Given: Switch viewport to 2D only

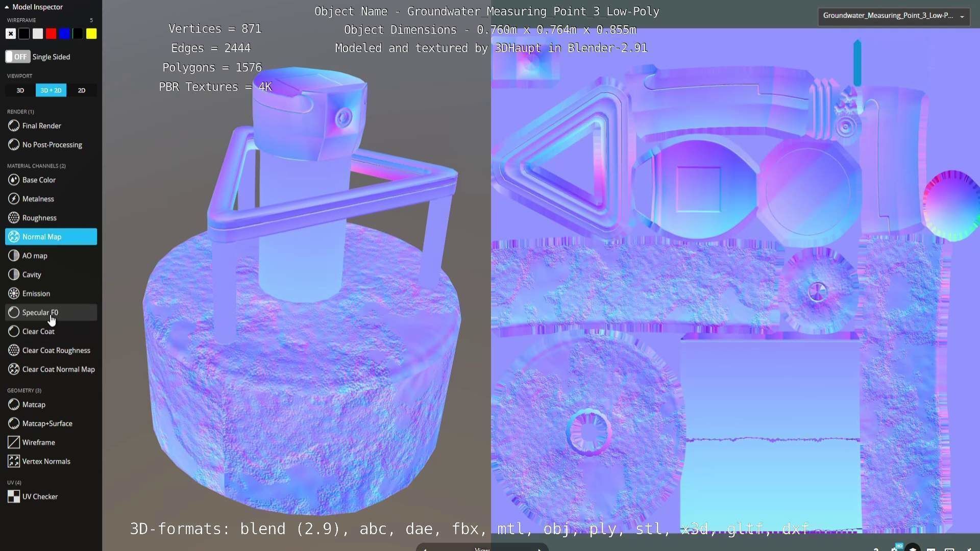Looking at the screenshot, I should tap(82, 90).
